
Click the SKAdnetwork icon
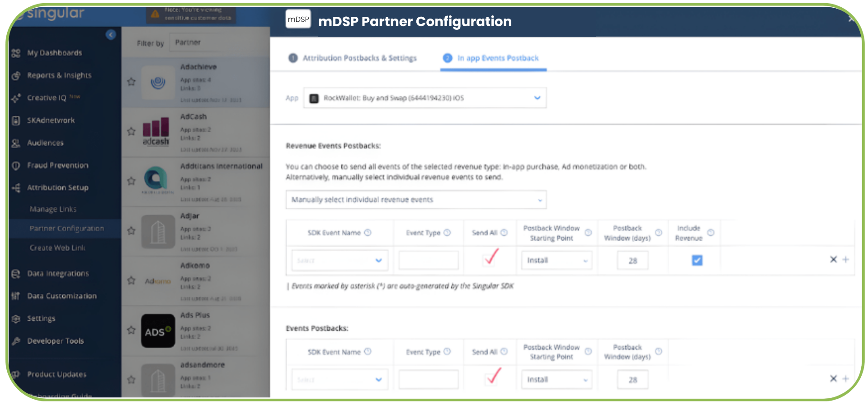(x=16, y=120)
